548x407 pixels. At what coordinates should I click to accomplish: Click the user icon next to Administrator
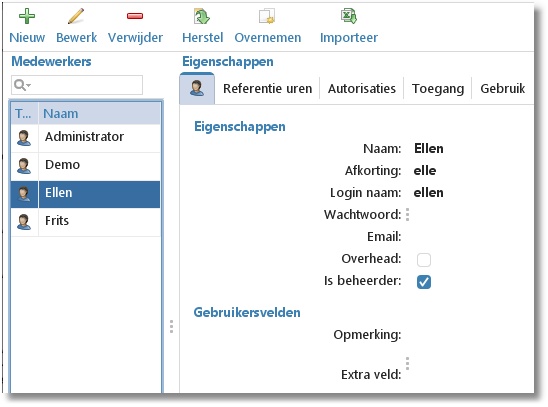tap(24, 138)
